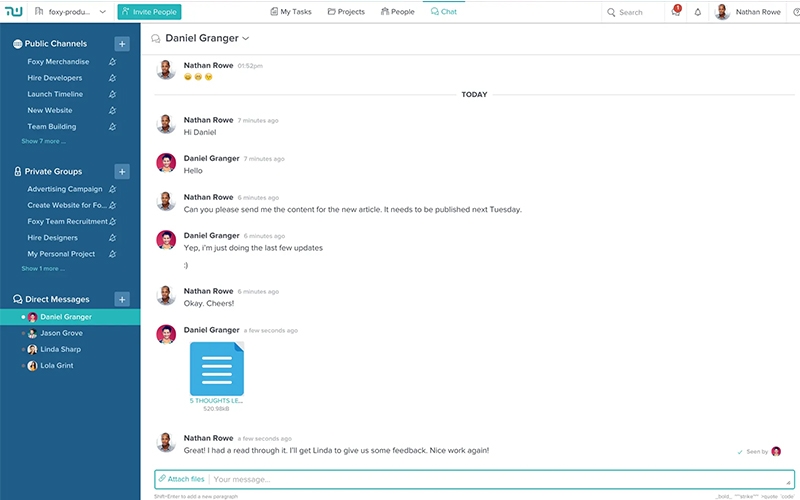
Task: Click the Search field
Action: (633, 12)
